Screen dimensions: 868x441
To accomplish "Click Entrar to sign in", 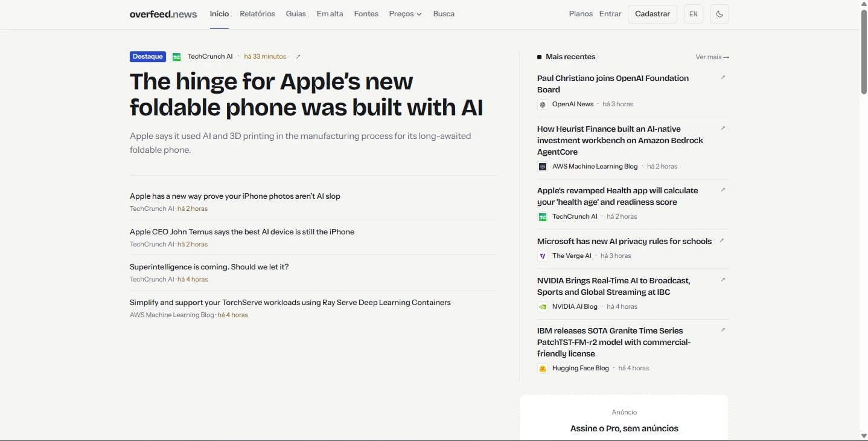I will point(610,14).
